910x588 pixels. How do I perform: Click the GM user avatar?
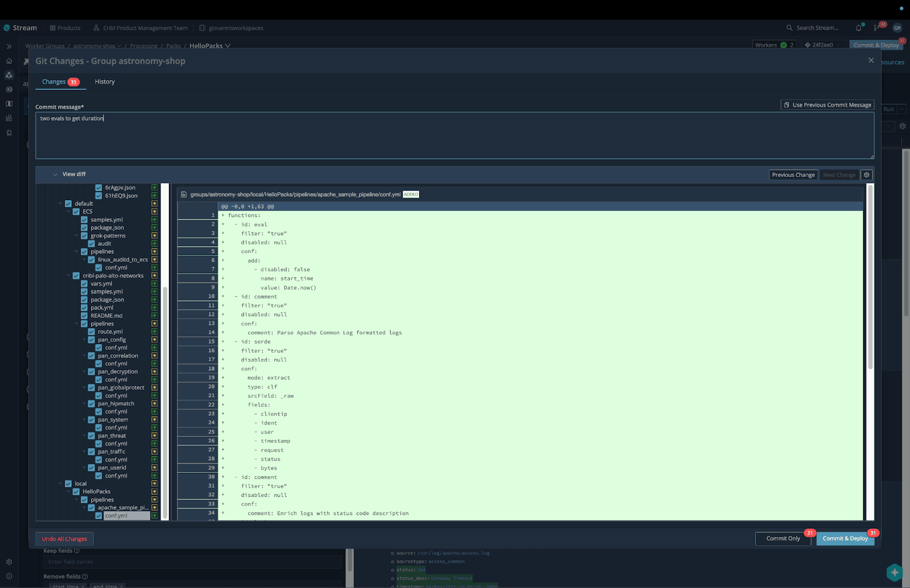897,28
